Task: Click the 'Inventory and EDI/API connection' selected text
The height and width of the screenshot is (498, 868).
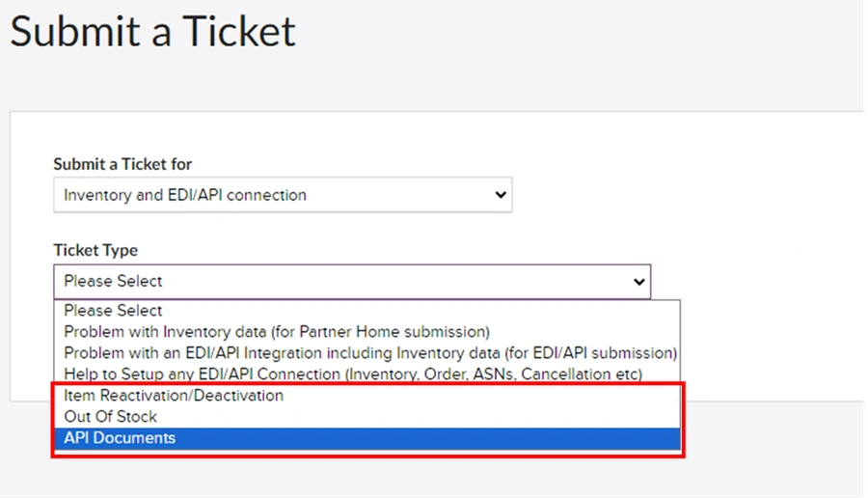Action: (x=185, y=195)
